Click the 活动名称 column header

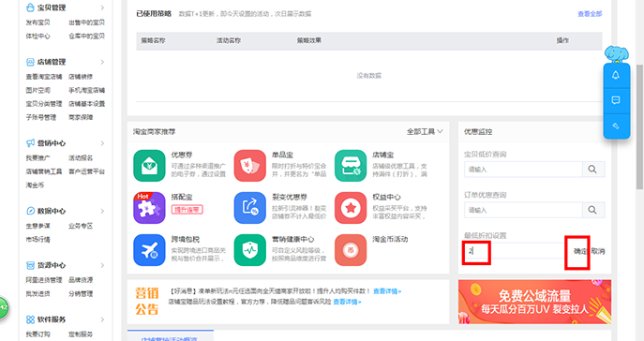tap(229, 40)
